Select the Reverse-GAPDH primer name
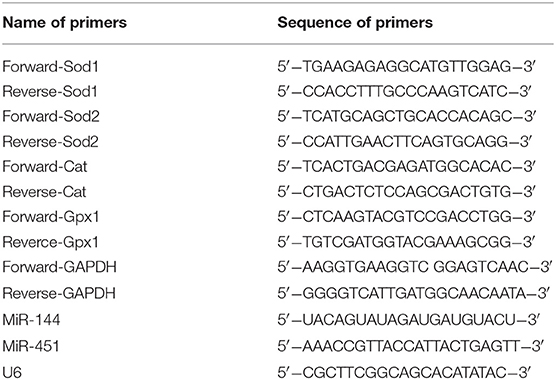The image size is (556, 380). click(x=59, y=293)
